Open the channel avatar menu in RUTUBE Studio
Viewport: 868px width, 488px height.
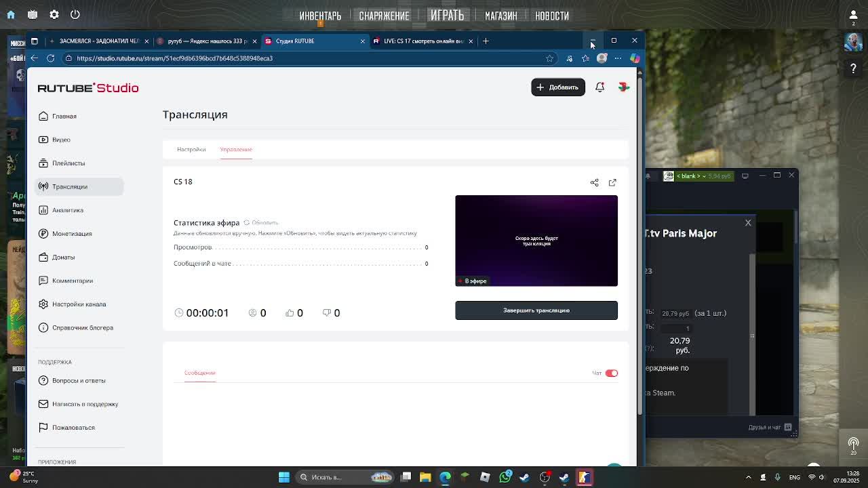click(x=624, y=87)
